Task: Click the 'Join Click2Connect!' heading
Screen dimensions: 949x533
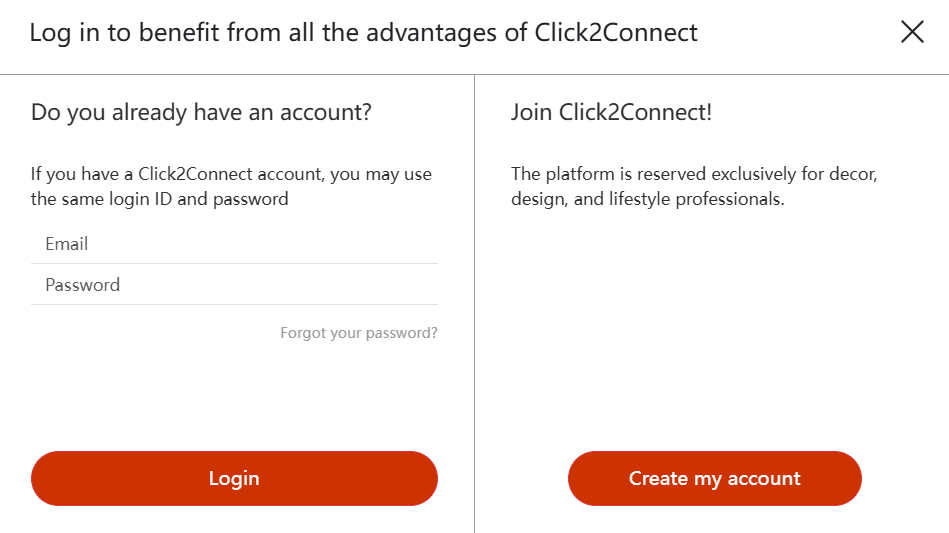Action: coord(611,112)
